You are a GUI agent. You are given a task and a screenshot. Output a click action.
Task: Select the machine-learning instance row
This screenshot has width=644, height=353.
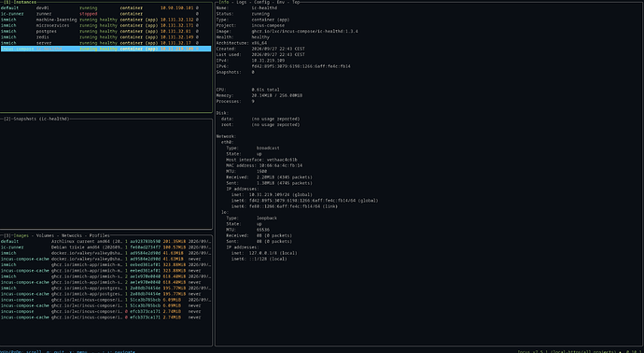point(106,20)
